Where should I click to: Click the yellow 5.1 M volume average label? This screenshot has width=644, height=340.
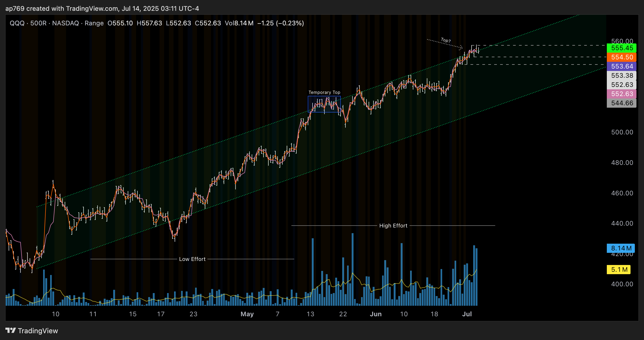619,270
